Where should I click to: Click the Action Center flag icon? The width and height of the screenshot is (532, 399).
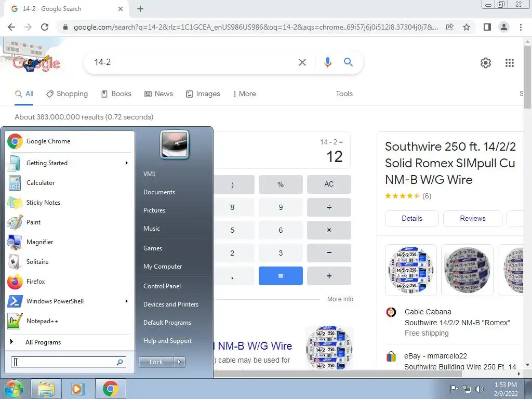454,389
